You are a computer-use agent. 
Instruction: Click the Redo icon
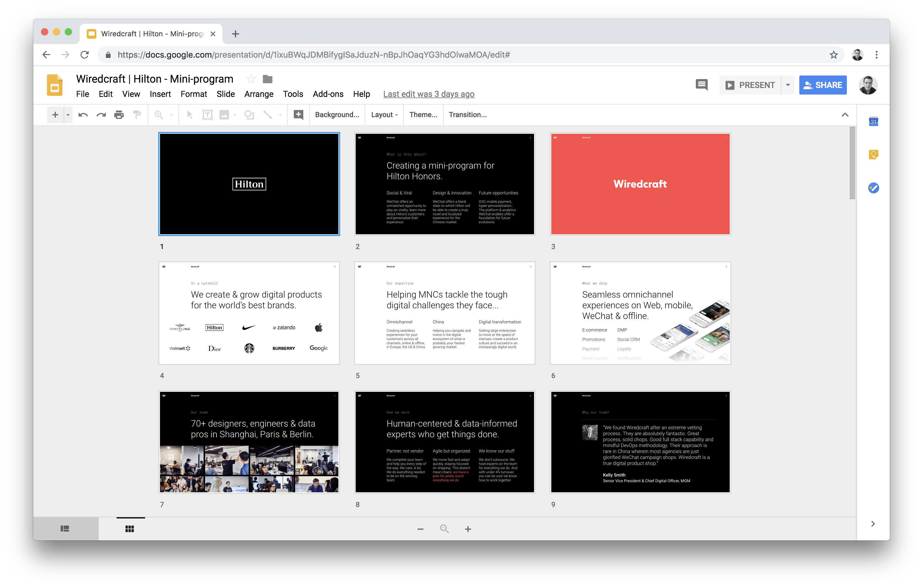(x=101, y=115)
